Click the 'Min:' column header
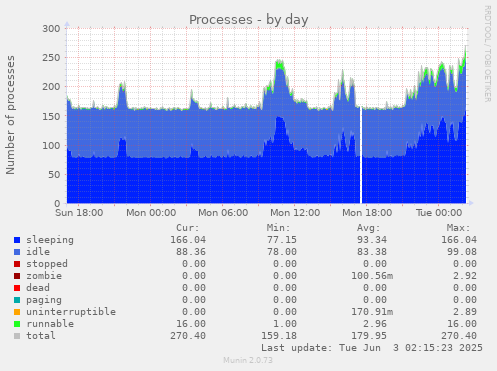 point(278,228)
